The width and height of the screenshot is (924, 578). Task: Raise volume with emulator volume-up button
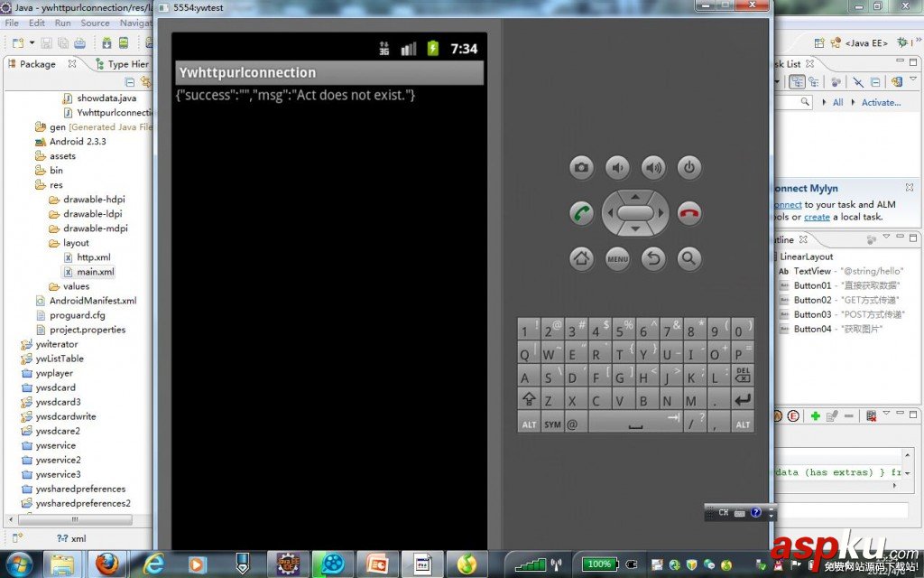tap(653, 167)
